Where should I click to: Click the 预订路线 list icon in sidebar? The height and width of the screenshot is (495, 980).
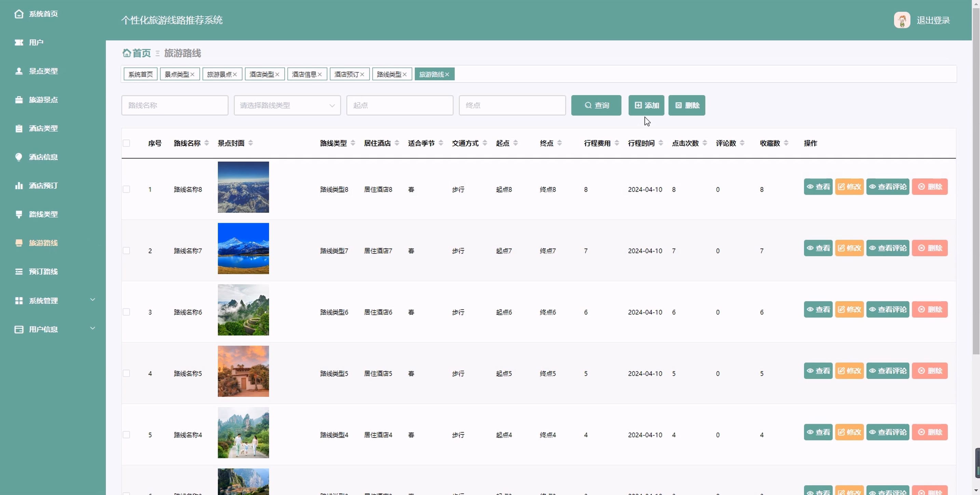(19, 272)
